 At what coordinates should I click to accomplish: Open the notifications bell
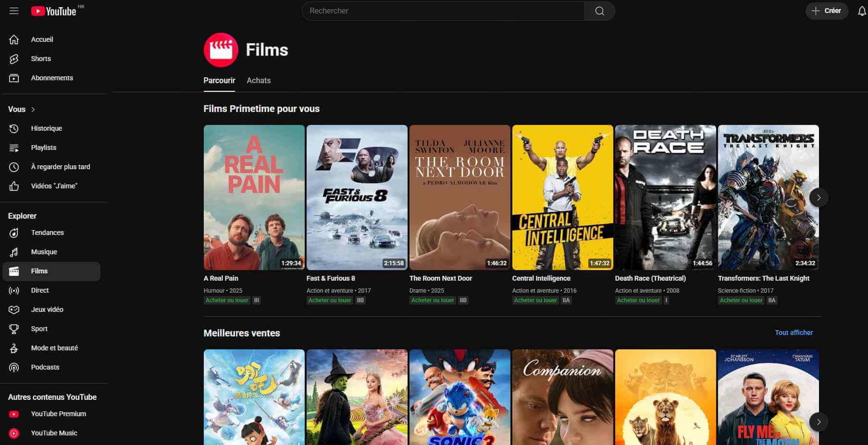point(862,11)
